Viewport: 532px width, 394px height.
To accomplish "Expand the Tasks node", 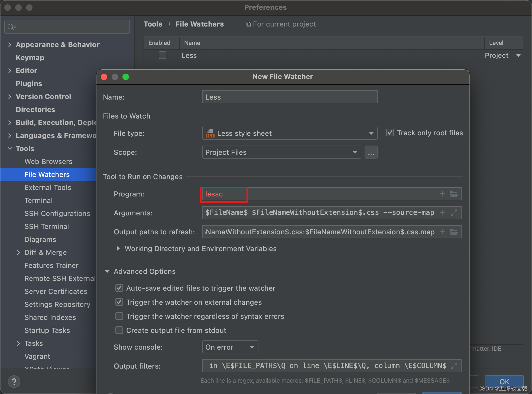I will (x=18, y=343).
